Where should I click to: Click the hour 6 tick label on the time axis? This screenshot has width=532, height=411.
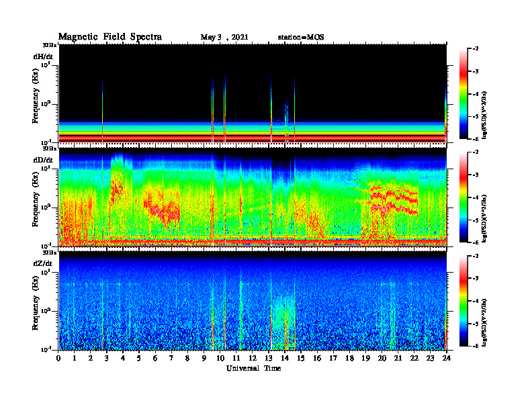coord(155,358)
